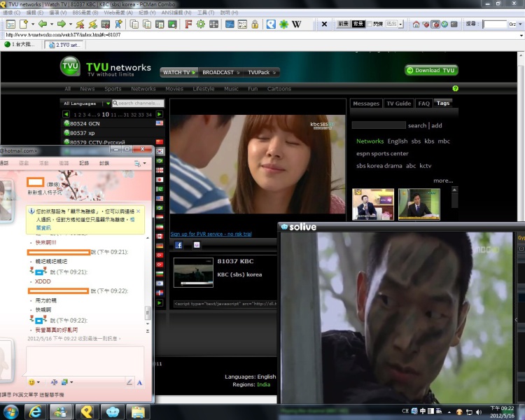Click the blue search Q icon in toolbar

(271, 24)
